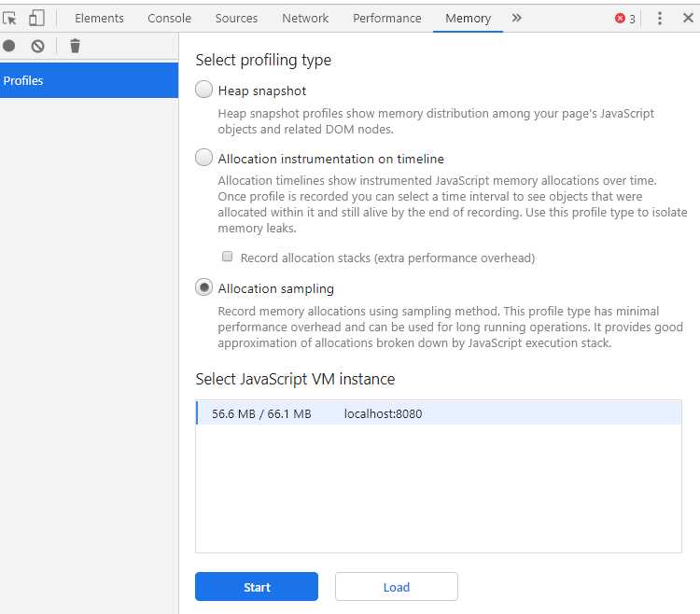Click the trash collect garbage icon
This screenshot has width=700, height=614.
[x=75, y=46]
